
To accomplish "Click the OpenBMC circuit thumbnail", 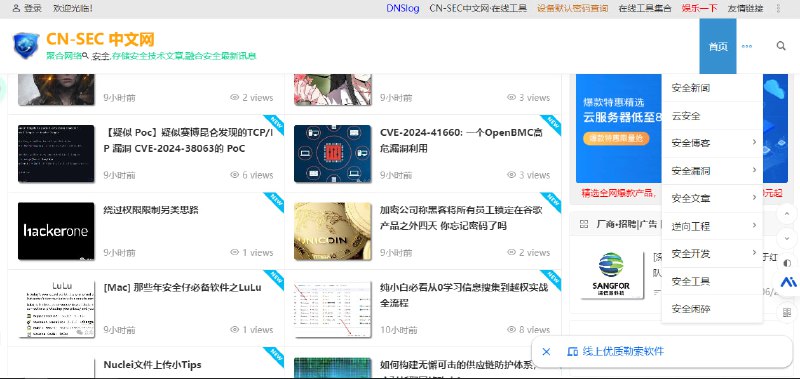I will point(333,154).
